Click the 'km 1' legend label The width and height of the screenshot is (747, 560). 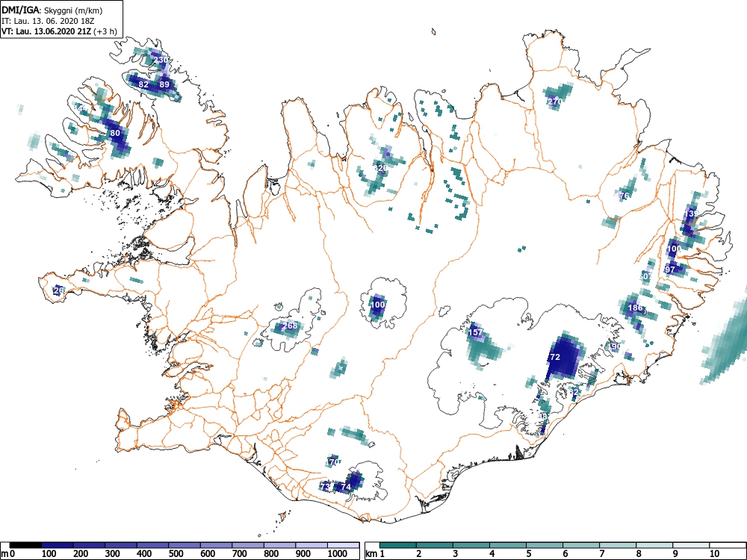(x=375, y=554)
